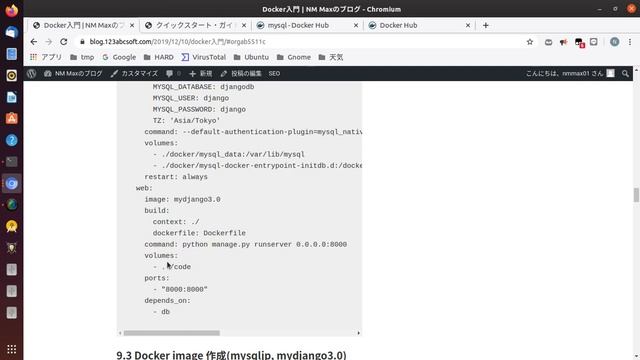This screenshot has height=360, width=640.
Task: Select the Docker入門 | NM Max tab
Action: coord(83,25)
